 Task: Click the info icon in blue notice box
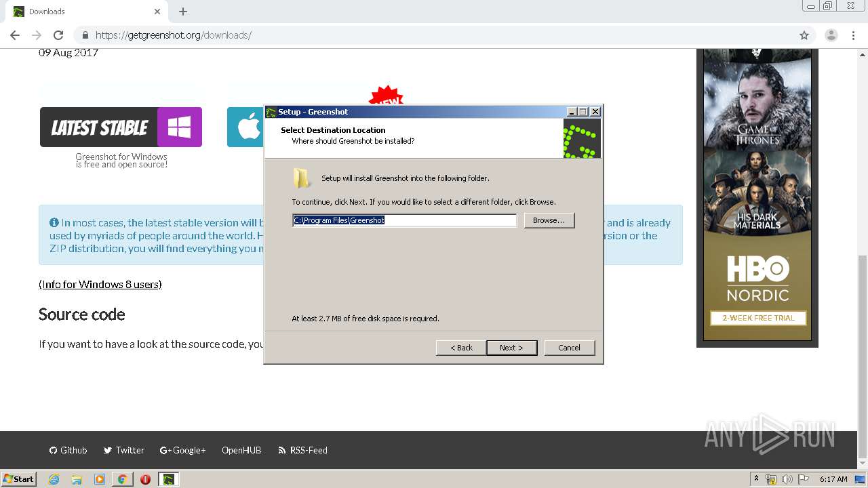click(x=54, y=222)
